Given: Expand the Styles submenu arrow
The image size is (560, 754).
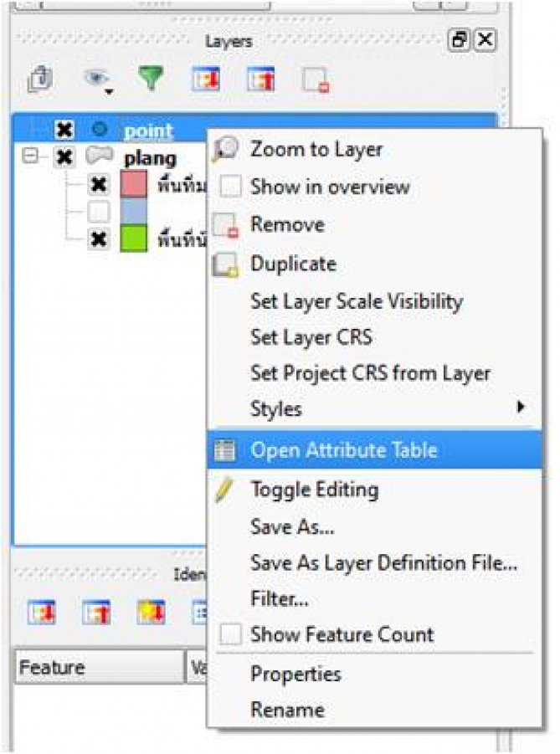Looking at the screenshot, I should 520,408.
